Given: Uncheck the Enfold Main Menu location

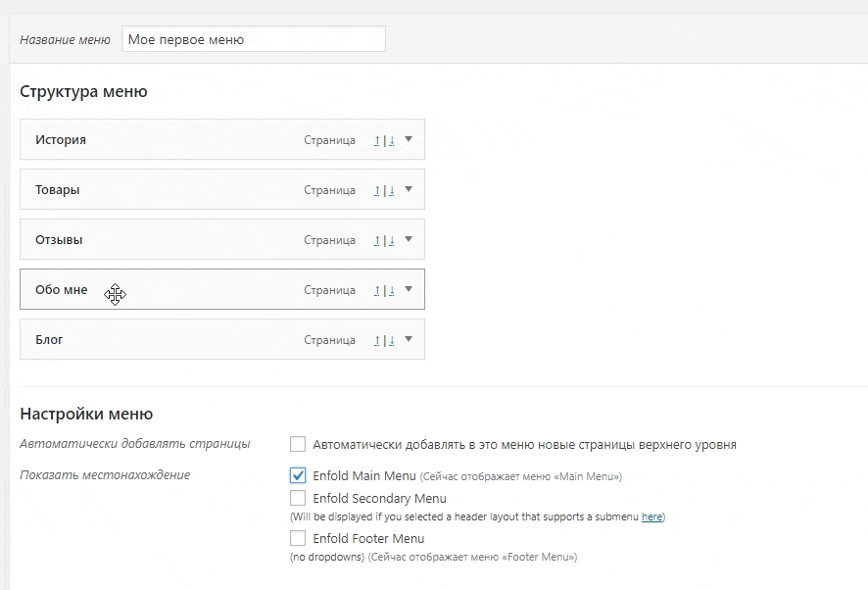Looking at the screenshot, I should tap(298, 475).
